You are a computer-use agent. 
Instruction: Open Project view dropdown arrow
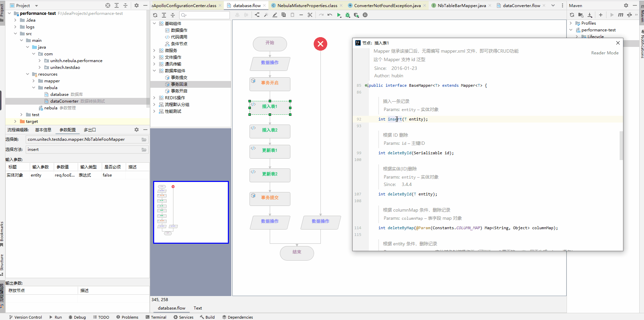pos(37,6)
